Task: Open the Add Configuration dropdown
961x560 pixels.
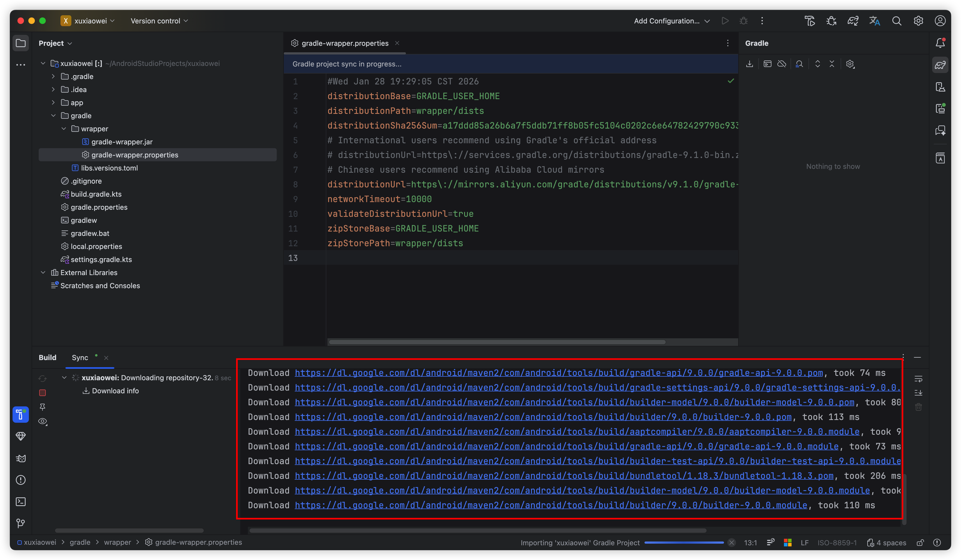Action: click(671, 21)
